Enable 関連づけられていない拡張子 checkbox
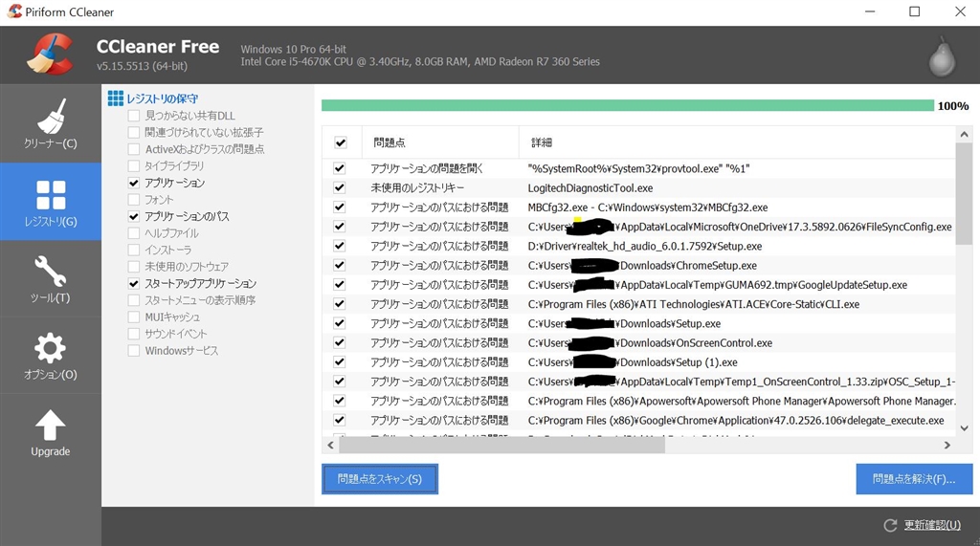The image size is (980, 546). [x=134, y=133]
